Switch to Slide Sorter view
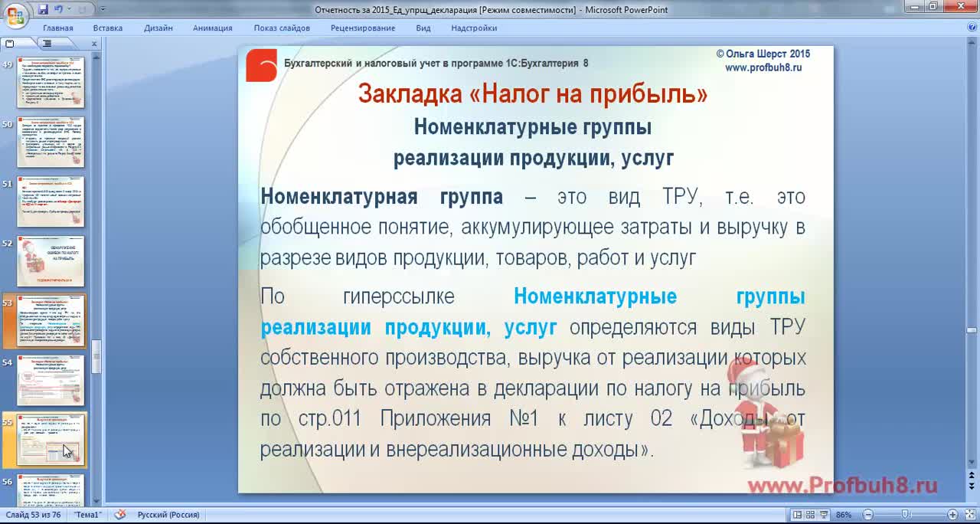The image size is (980, 524). (810, 515)
